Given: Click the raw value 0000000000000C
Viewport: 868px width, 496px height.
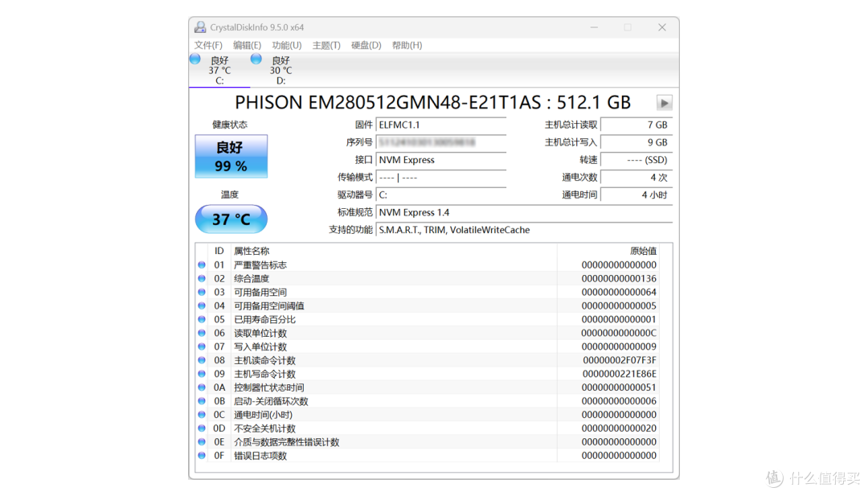Looking at the screenshot, I should [619, 334].
